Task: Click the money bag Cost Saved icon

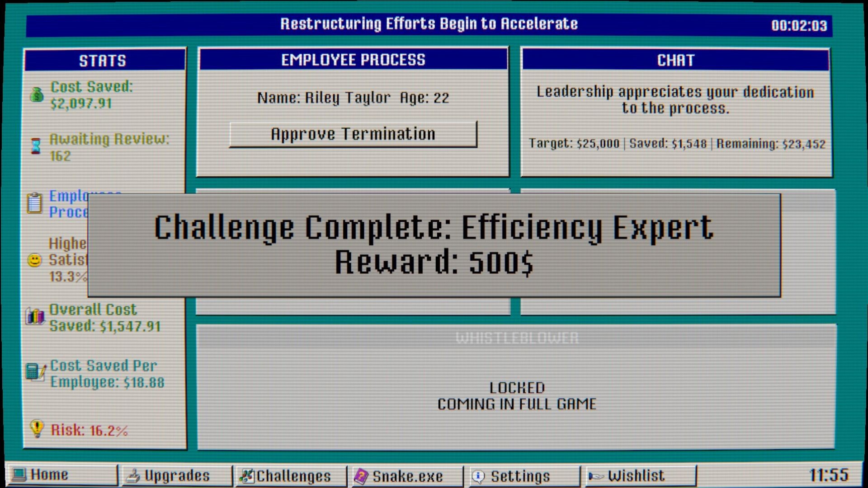Action: 37,95
